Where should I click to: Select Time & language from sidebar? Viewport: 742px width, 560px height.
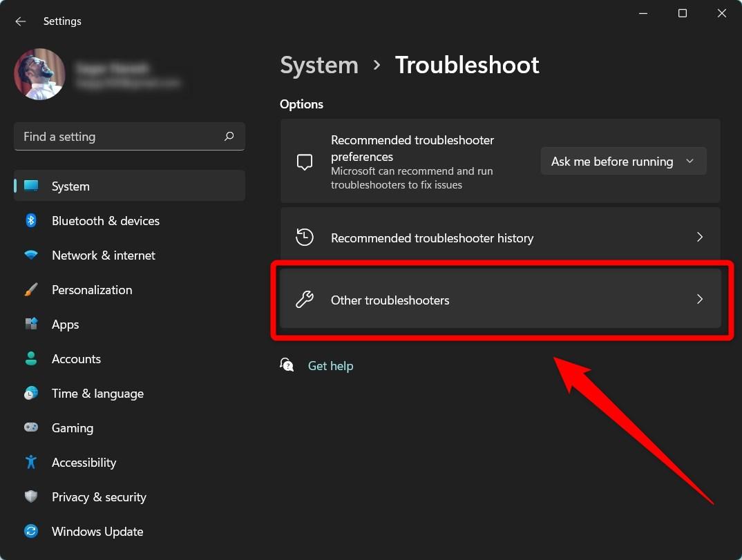[97, 393]
